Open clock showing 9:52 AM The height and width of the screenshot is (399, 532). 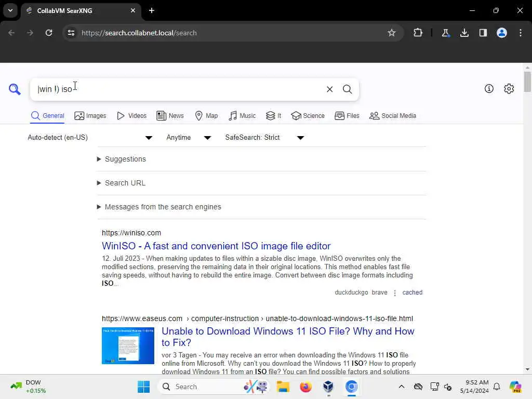474,387
